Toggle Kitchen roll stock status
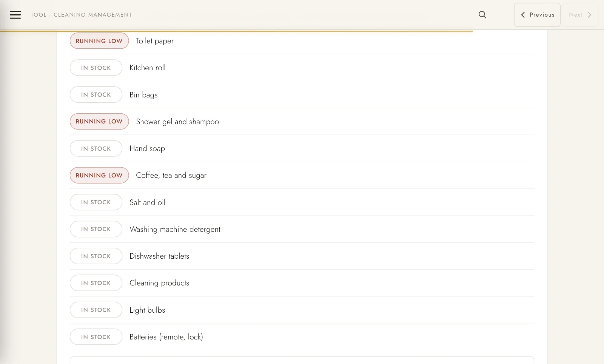Viewport: 604px width, 364px height. click(x=96, y=68)
